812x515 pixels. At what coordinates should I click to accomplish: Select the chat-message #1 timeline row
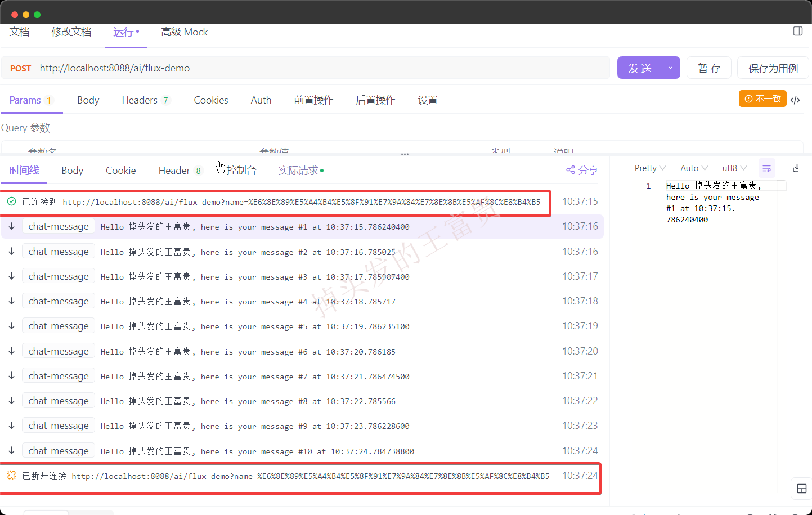(302, 226)
